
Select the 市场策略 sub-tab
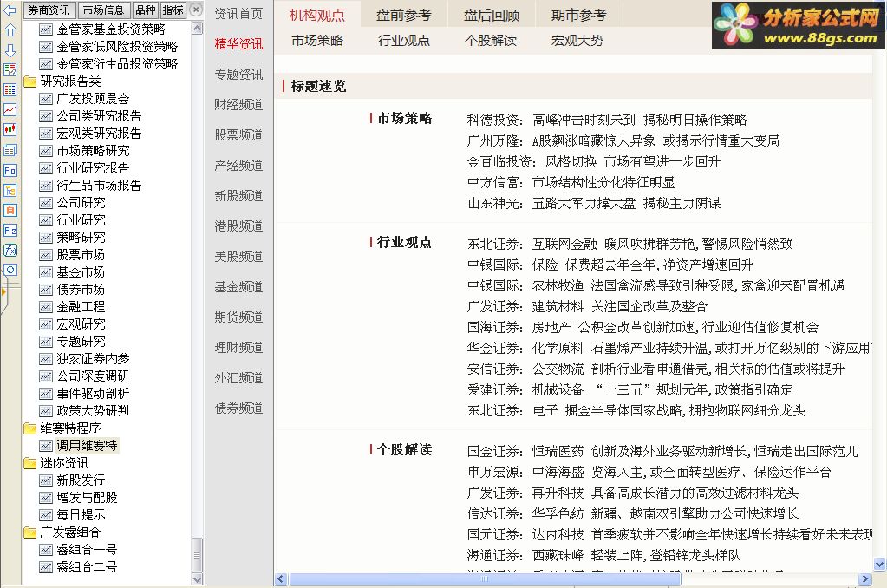click(317, 40)
